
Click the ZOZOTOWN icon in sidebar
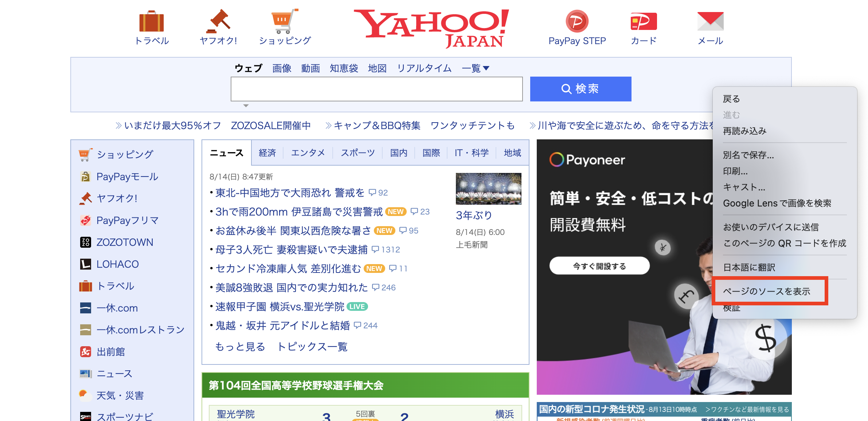(x=85, y=242)
